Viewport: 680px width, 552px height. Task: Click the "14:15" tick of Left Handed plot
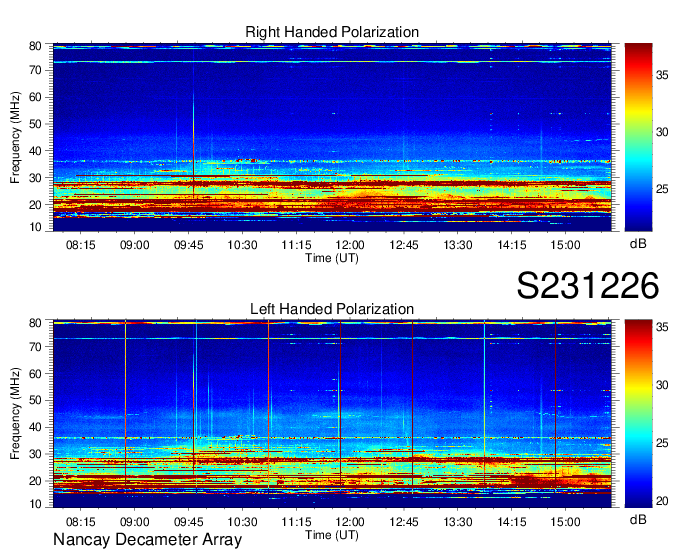(512, 522)
